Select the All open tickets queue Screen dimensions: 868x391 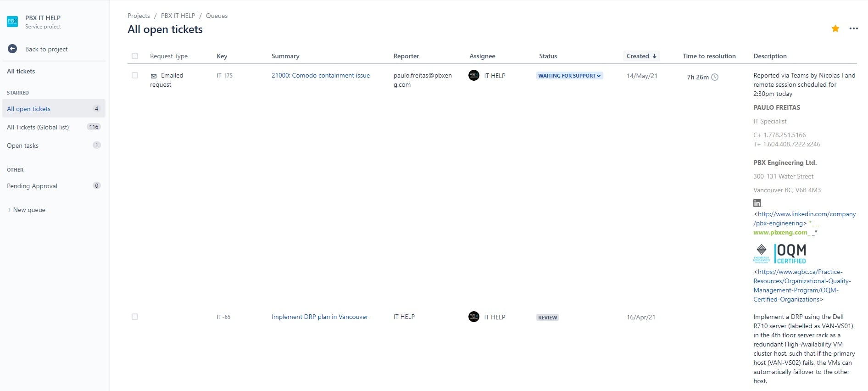click(54, 109)
